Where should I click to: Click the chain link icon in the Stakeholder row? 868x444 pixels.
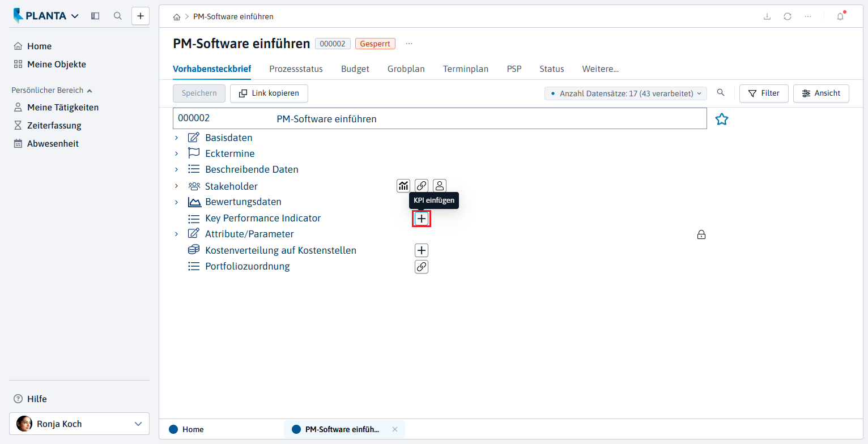pos(422,186)
